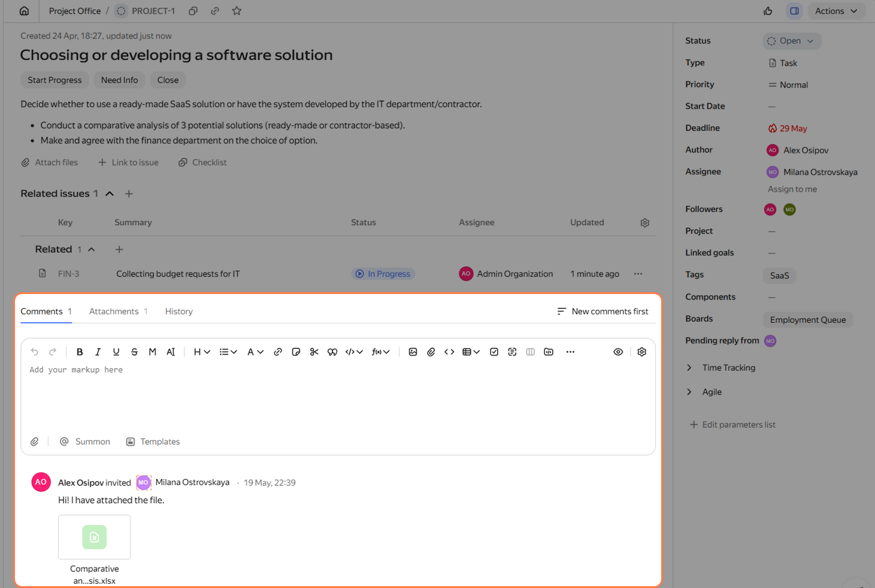This screenshot has height=588, width=875.
Task: Toggle underline formatting
Action: [x=116, y=352]
